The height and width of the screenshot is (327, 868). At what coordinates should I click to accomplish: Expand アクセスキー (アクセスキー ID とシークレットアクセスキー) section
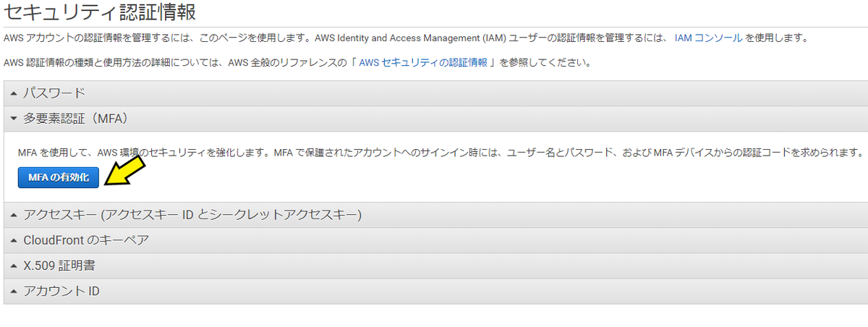pyautogui.click(x=435, y=215)
